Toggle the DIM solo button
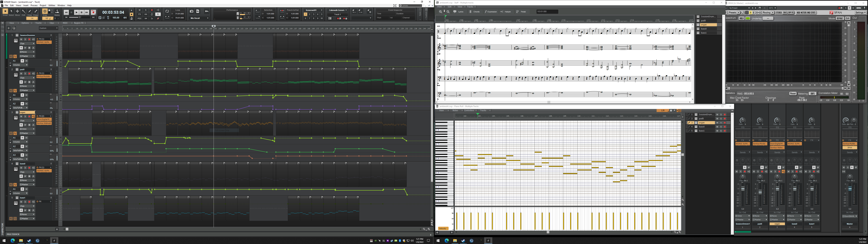 click(146, 18)
